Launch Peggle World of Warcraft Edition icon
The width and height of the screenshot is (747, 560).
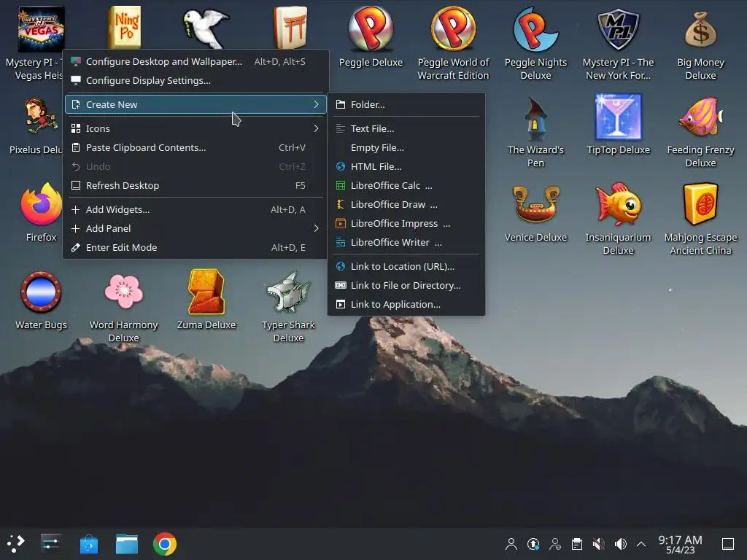pyautogui.click(x=453, y=29)
